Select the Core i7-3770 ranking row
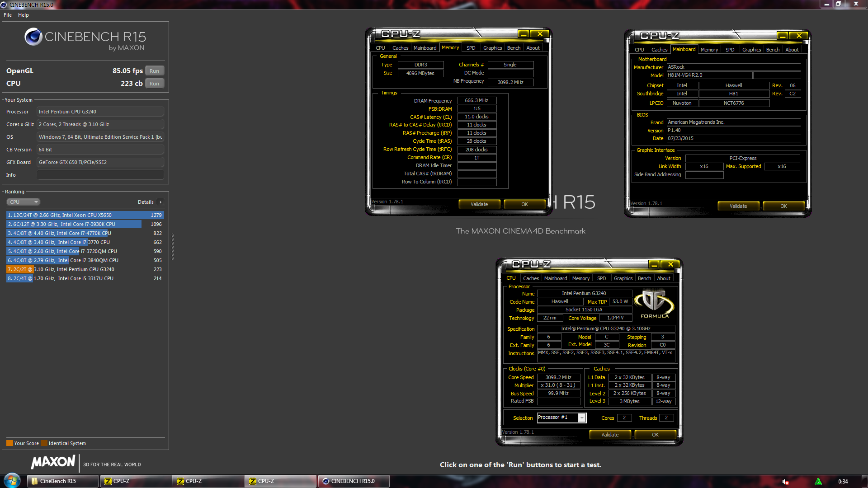868x488 pixels. click(85, 242)
